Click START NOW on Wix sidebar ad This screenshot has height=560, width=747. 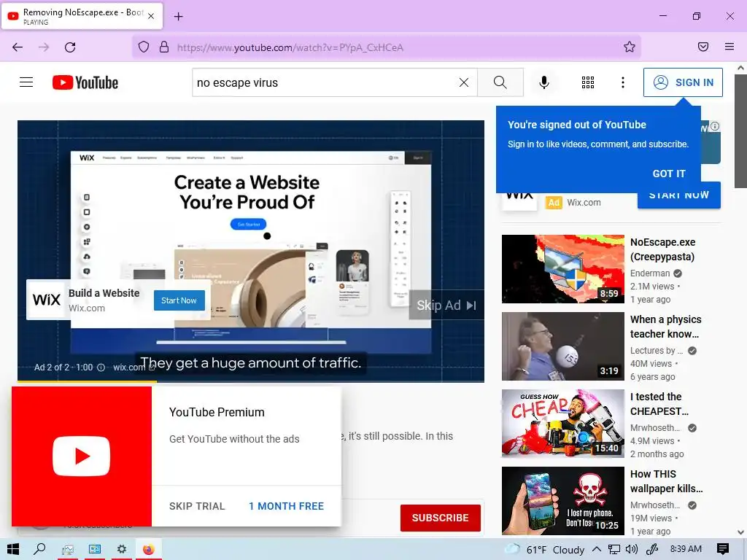(x=679, y=195)
